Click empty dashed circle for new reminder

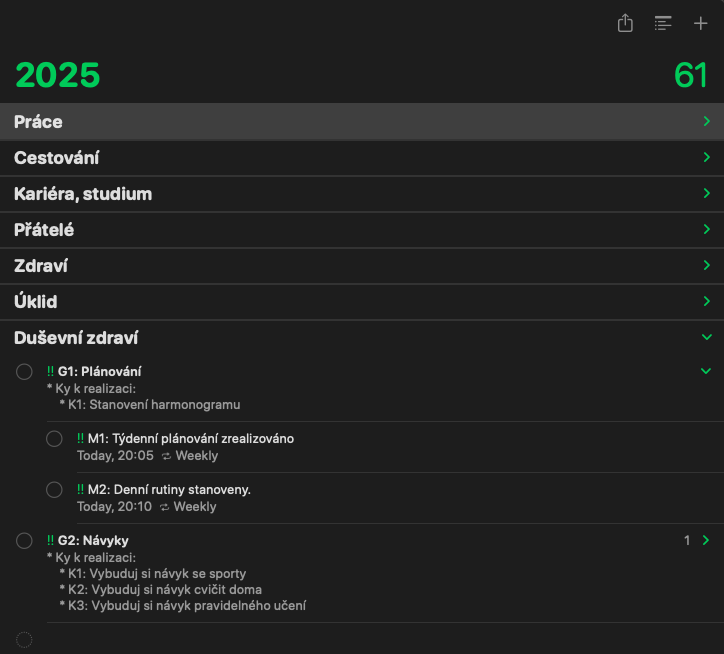pos(25,640)
